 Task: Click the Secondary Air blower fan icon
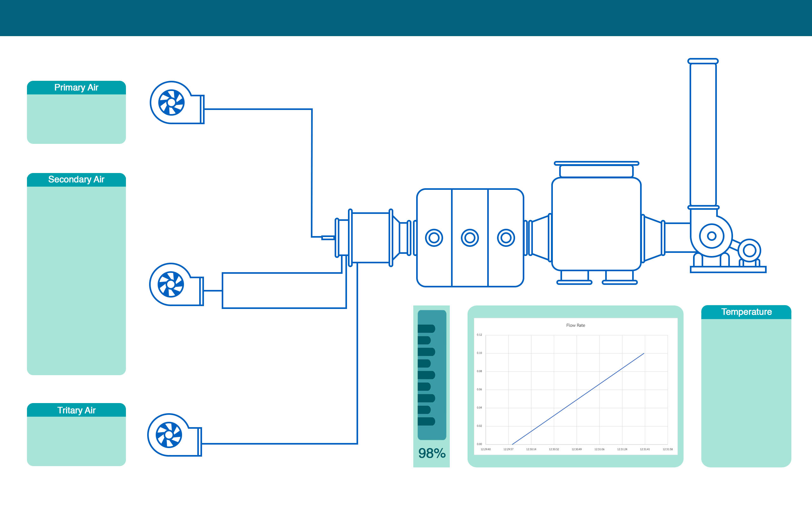coord(171,284)
